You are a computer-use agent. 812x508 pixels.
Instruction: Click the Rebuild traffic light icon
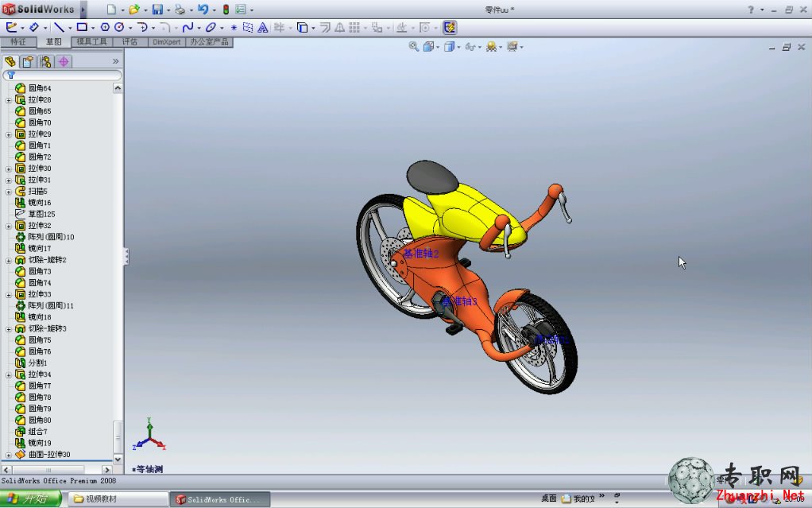coord(226,10)
